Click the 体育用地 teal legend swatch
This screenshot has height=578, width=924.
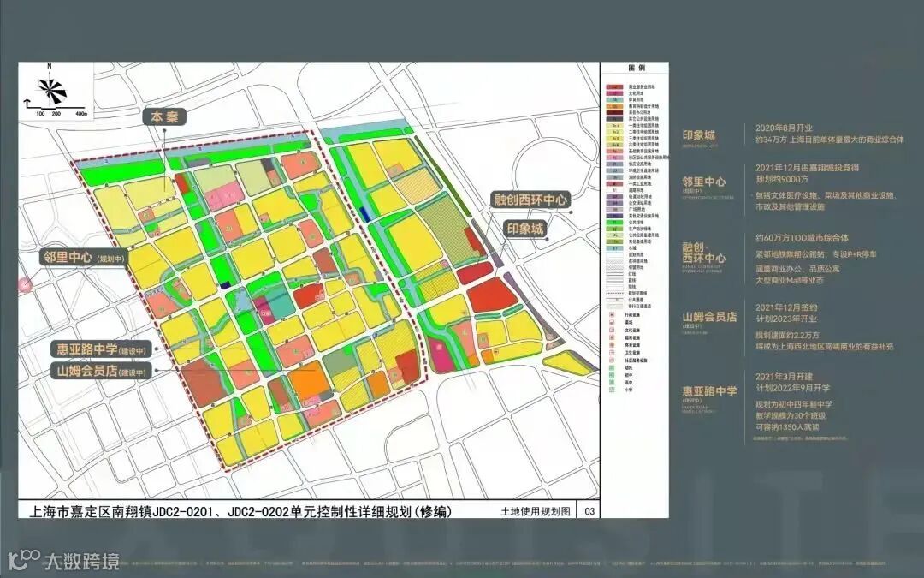[614, 99]
